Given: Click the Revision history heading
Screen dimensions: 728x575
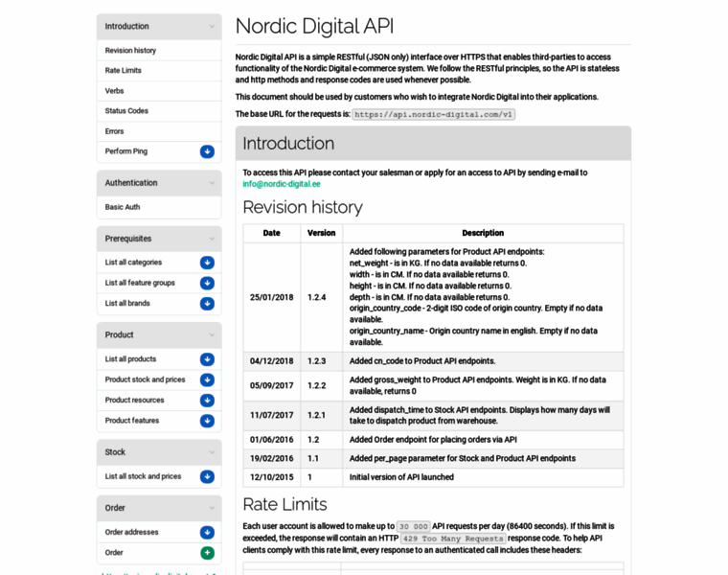Looking at the screenshot, I should click(303, 207).
